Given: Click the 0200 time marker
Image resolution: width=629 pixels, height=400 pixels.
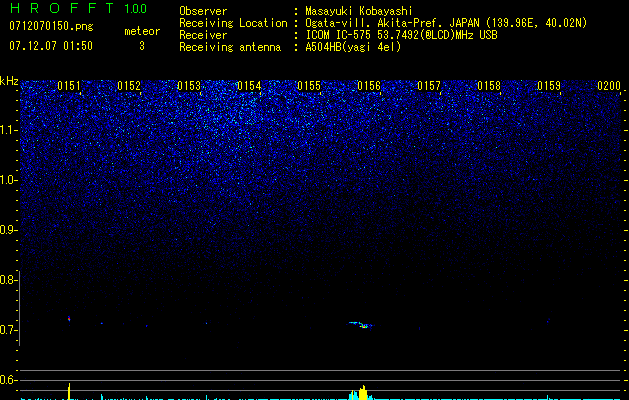Looking at the screenshot, I should [609, 86].
